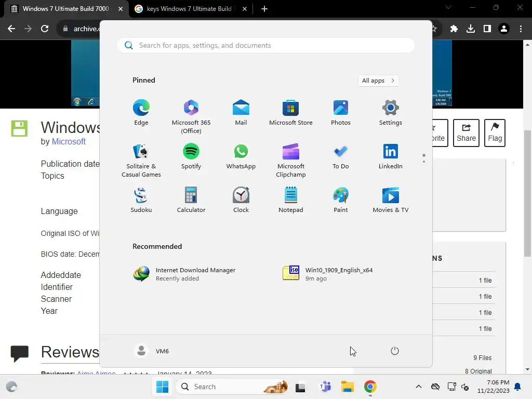
Task: Open File Explorer from taskbar
Action: (348, 387)
